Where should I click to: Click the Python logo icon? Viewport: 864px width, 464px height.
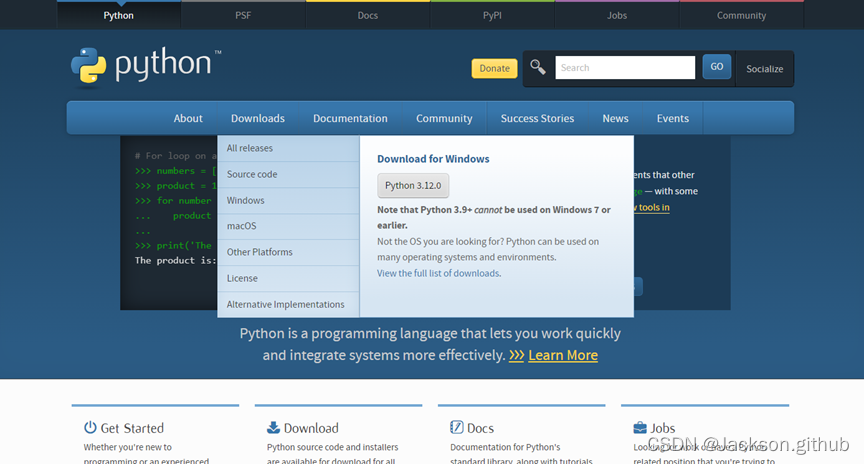coord(88,66)
